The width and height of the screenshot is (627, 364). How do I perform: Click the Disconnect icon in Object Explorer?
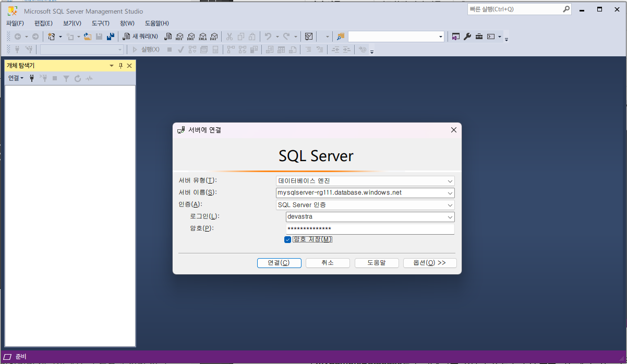point(43,78)
